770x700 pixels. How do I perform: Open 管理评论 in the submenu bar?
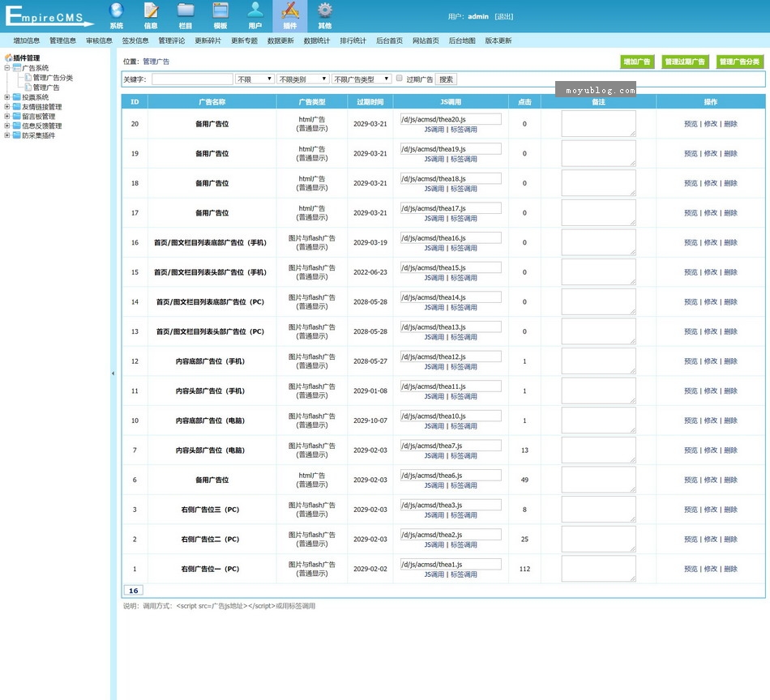pos(172,41)
